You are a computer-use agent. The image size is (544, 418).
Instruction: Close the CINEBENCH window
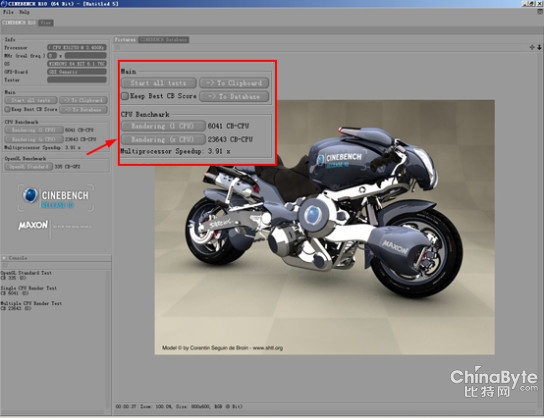point(539,3)
